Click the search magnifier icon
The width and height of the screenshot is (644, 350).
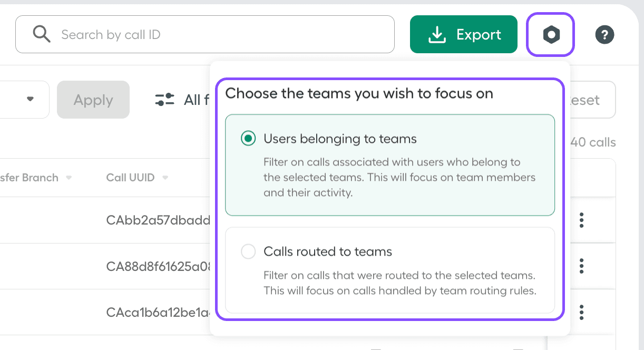click(42, 34)
